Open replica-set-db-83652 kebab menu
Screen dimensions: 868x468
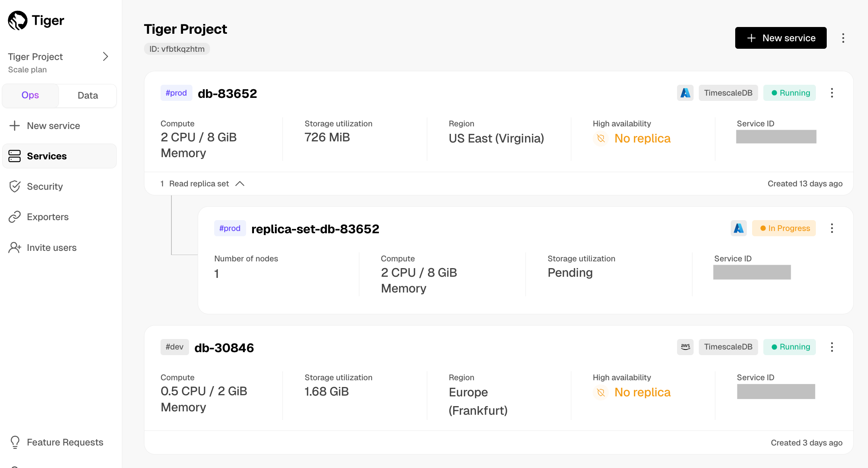click(832, 228)
